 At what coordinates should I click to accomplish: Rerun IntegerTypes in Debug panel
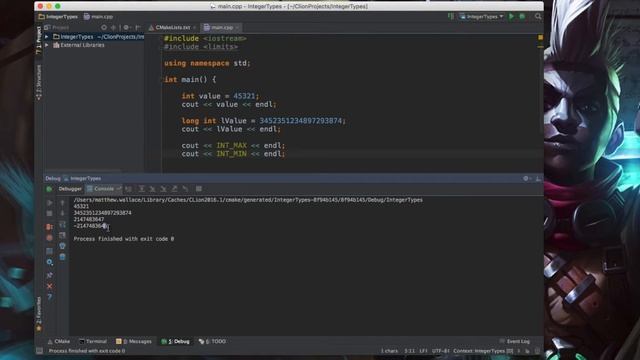(49, 189)
